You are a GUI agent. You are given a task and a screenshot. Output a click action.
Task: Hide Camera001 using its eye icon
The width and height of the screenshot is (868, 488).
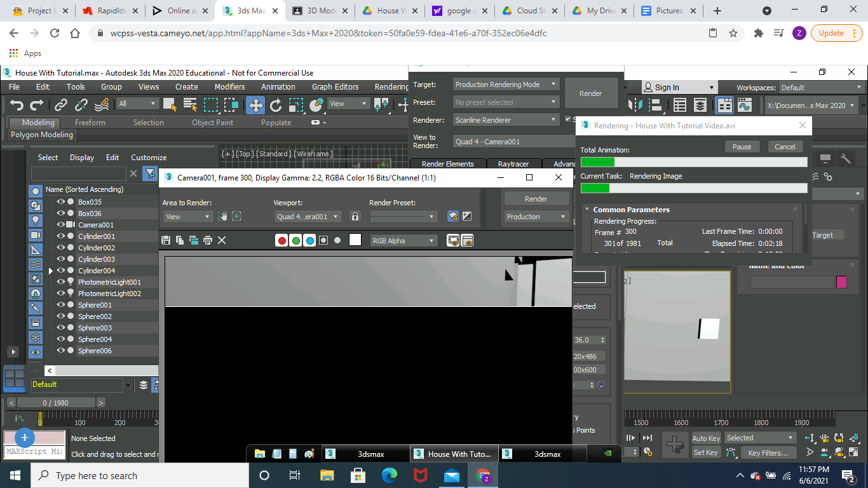[x=61, y=225]
